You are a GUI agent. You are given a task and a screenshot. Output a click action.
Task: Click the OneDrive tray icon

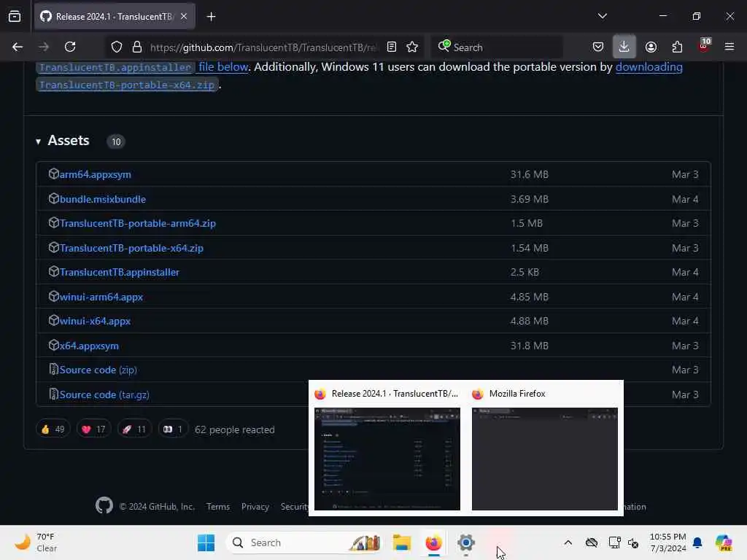592,542
